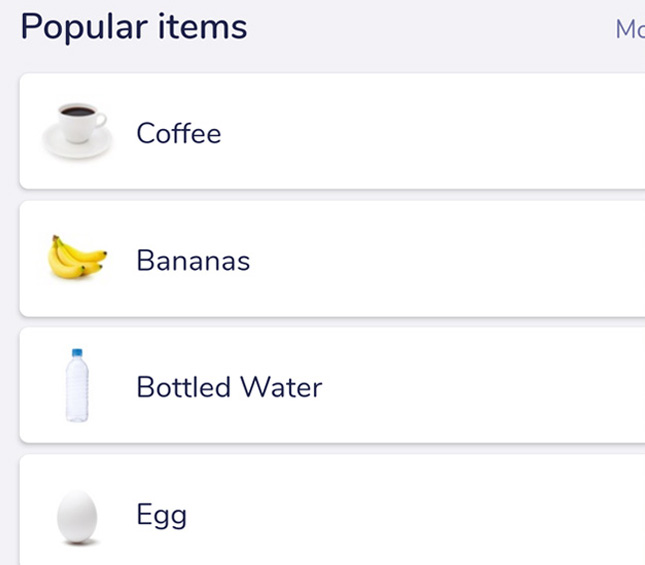Click the egg's shadow beneath the icon
645x565 pixels.
(79, 543)
